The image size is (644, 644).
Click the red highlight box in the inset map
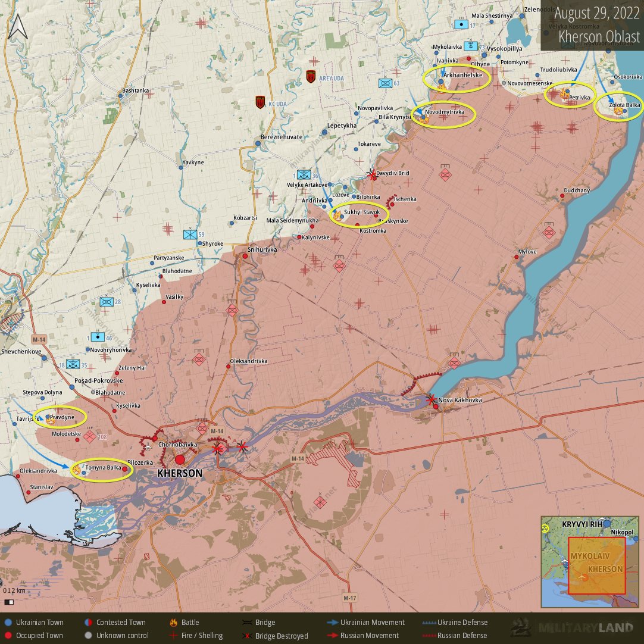tap(597, 565)
